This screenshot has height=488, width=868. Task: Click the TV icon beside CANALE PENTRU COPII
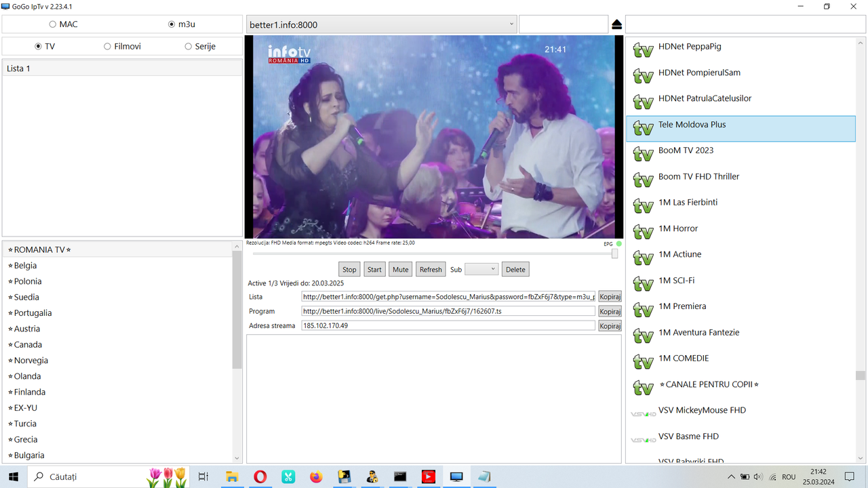click(x=643, y=388)
